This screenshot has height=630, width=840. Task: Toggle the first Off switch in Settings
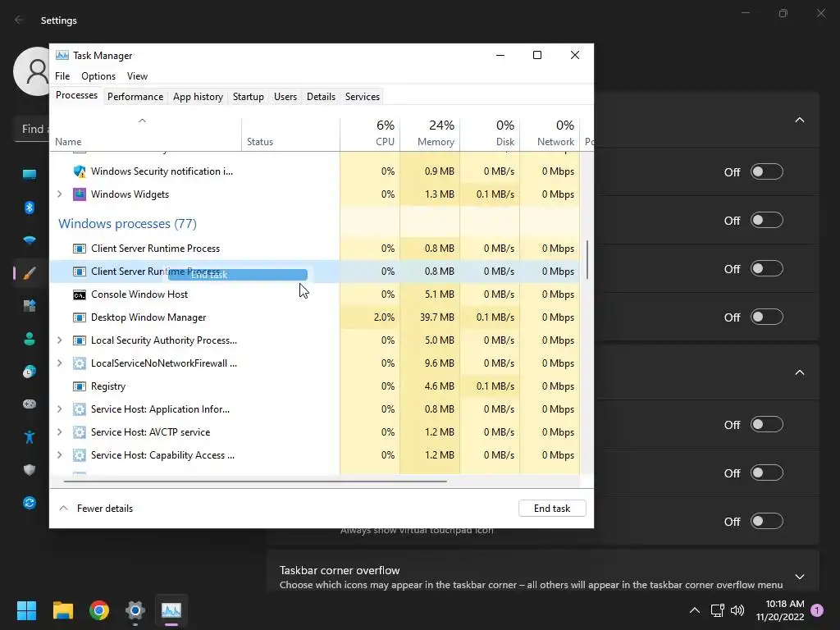pos(767,172)
